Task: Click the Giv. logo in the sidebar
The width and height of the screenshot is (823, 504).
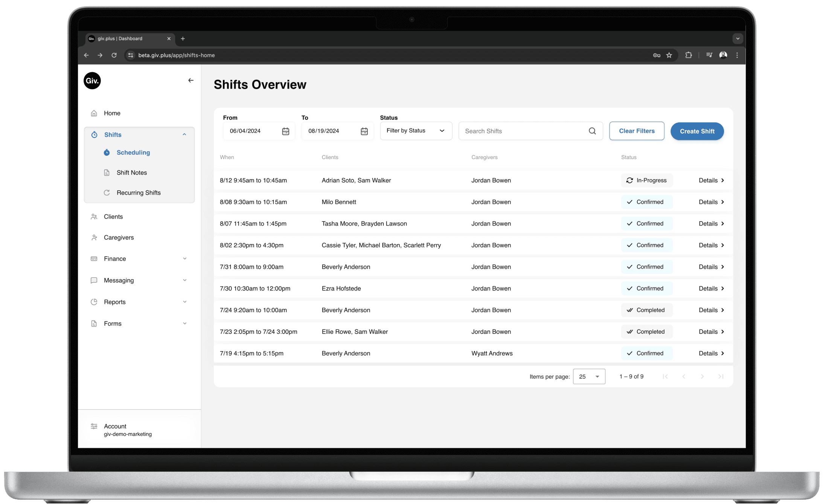Action: 92,80
